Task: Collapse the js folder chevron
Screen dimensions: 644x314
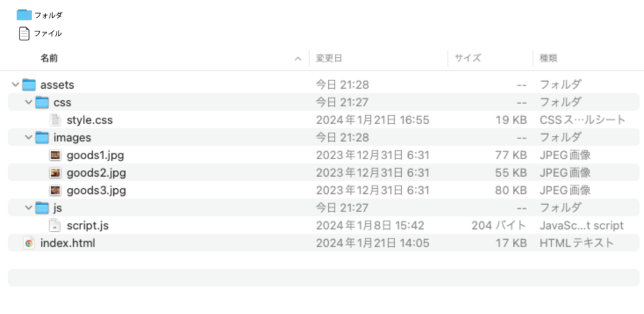Action: (28, 208)
